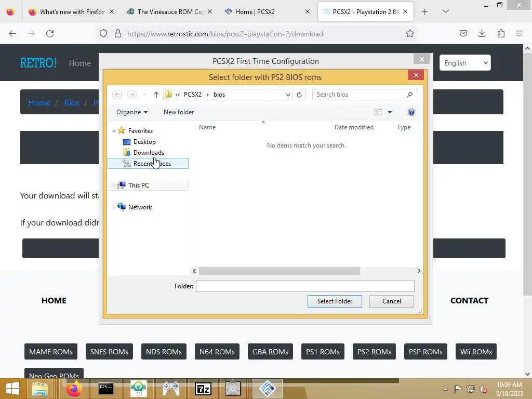Go back in Firefox browser

(x=12, y=34)
